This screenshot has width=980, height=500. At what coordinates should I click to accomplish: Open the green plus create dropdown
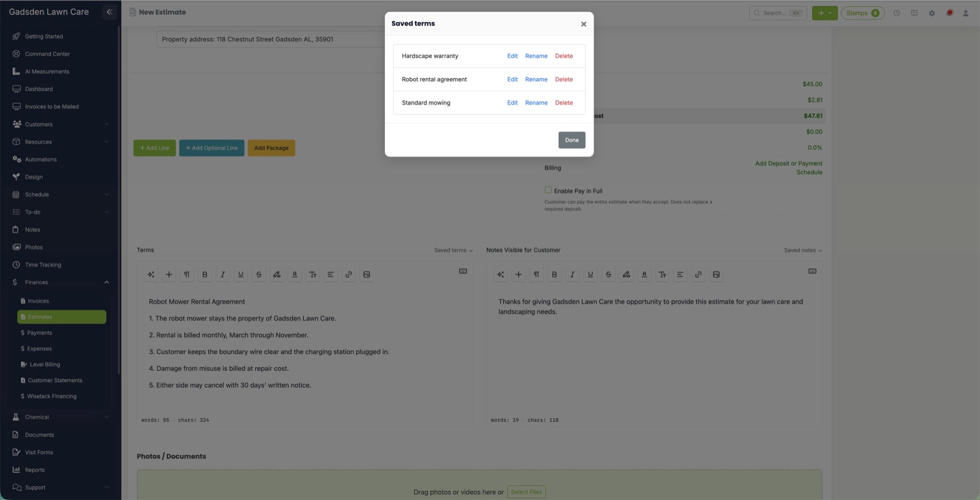pyautogui.click(x=824, y=13)
